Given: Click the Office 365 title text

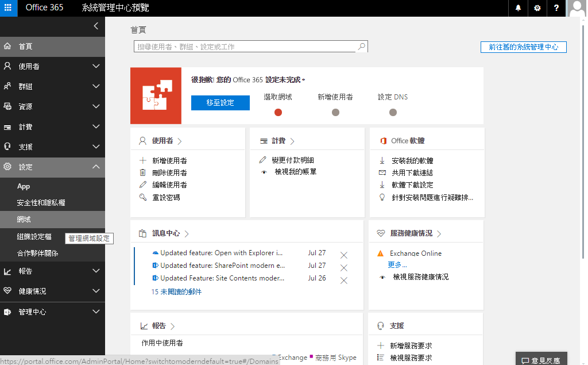Looking at the screenshot, I should (x=44, y=7).
